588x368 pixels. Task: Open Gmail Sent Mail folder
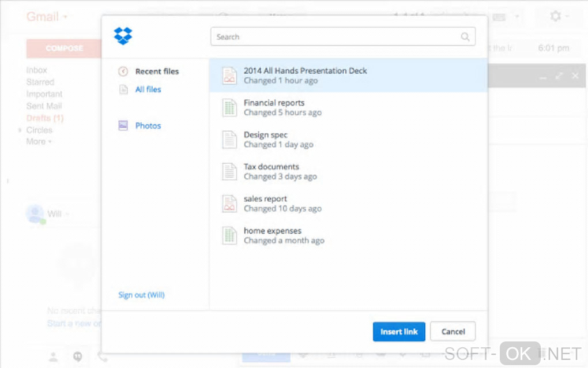[44, 106]
